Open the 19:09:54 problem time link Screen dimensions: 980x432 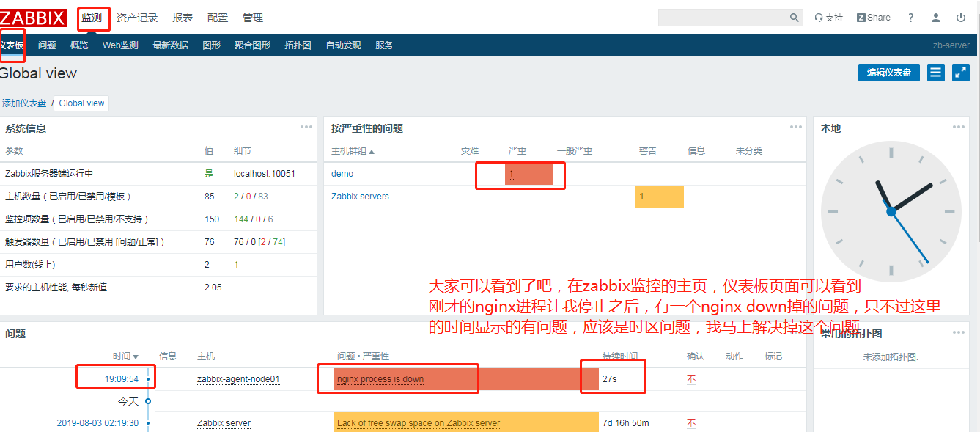[122, 379]
